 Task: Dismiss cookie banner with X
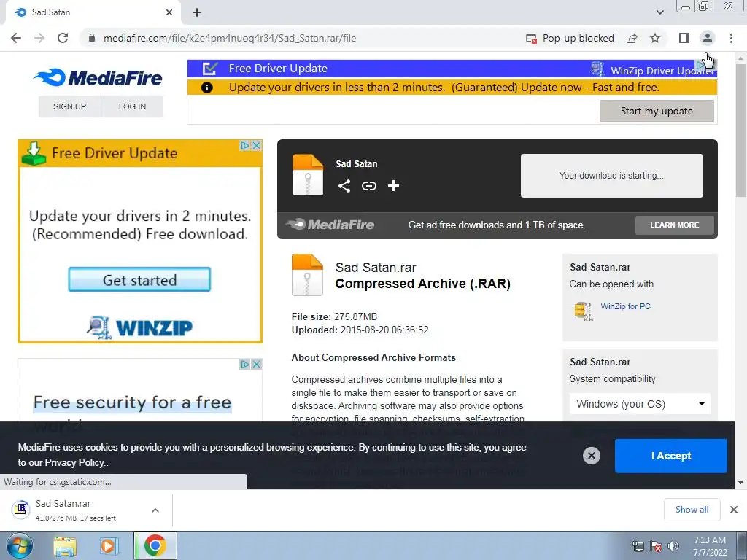[591, 456]
